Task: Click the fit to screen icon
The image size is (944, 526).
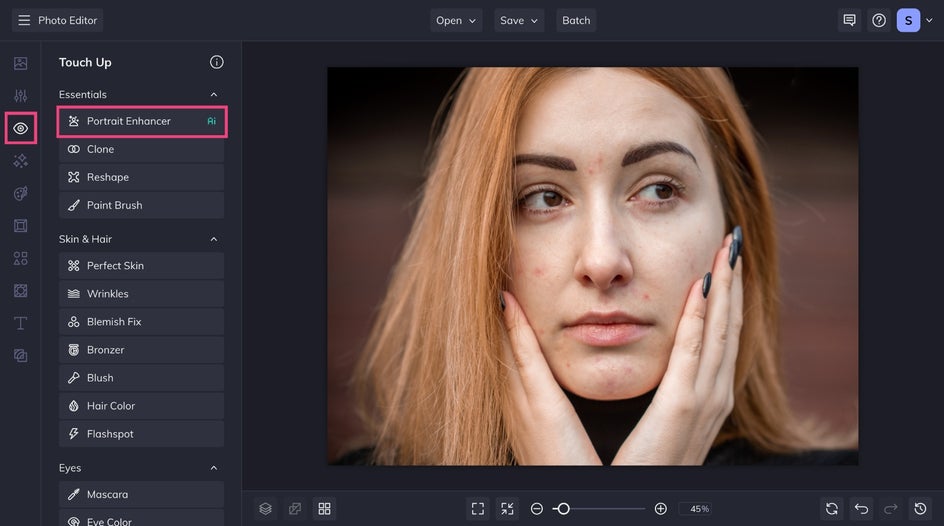Action: click(478, 509)
